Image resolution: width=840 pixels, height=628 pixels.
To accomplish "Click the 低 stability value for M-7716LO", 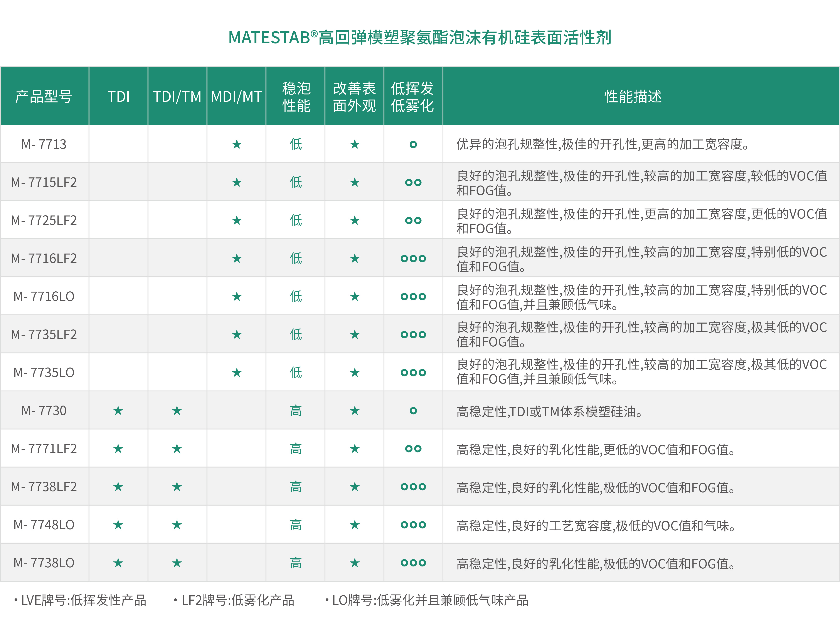I will (x=296, y=296).
